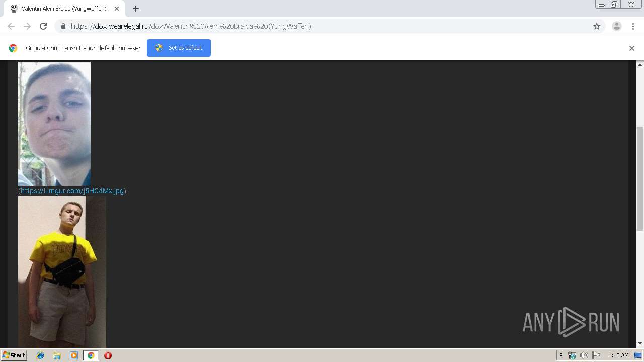Click the red stop-sign taskbar icon

click(x=108, y=355)
